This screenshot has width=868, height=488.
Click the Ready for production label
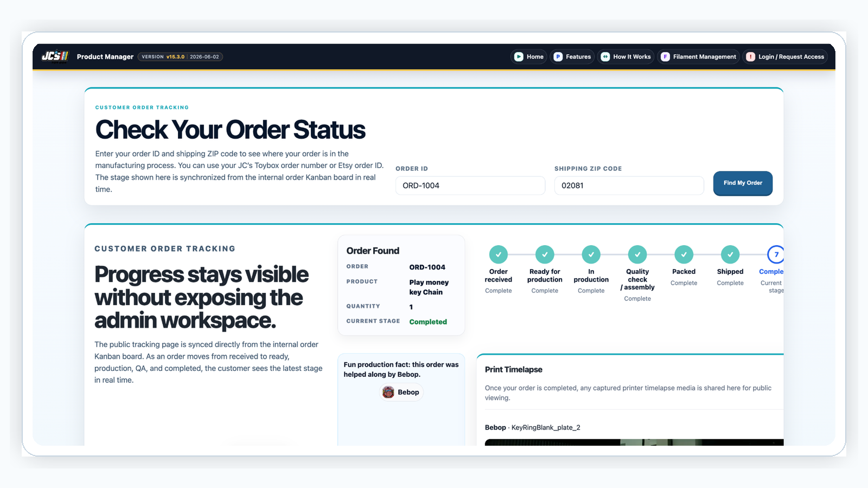545,275
